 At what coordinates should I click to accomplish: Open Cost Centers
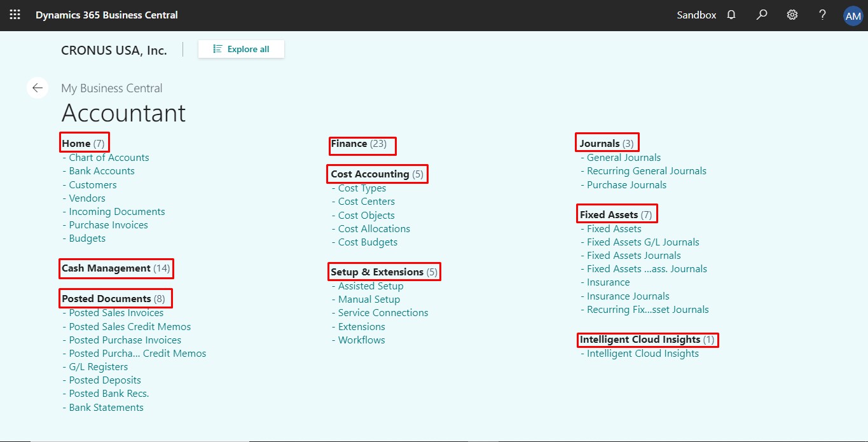(x=366, y=202)
